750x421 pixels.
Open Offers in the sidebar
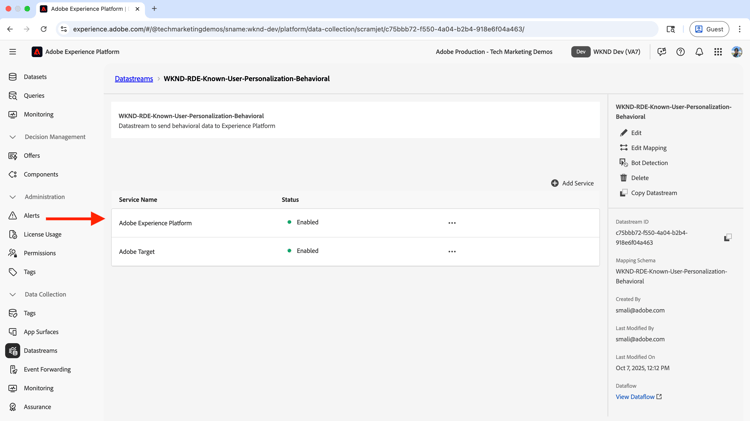pos(32,155)
